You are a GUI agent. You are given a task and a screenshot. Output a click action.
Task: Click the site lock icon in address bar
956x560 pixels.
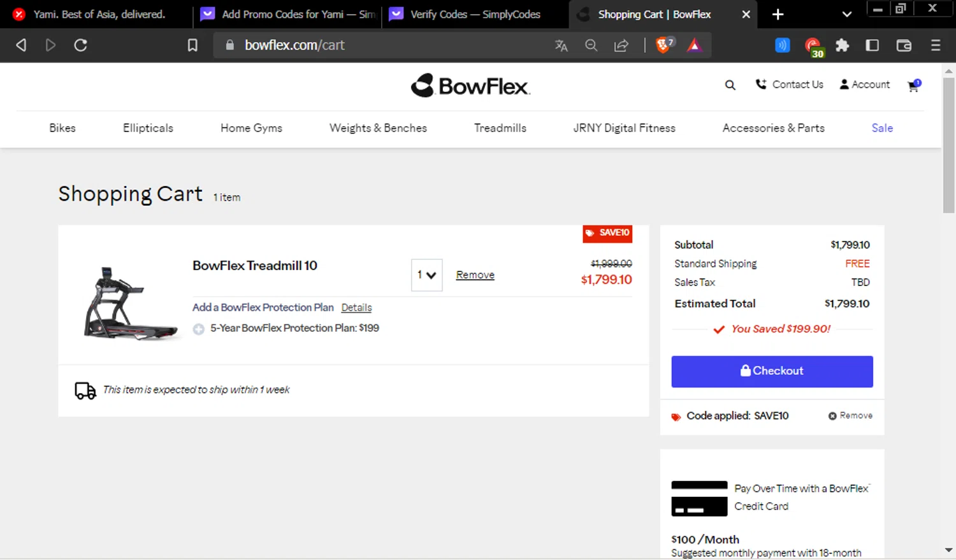click(x=230, y=45)
